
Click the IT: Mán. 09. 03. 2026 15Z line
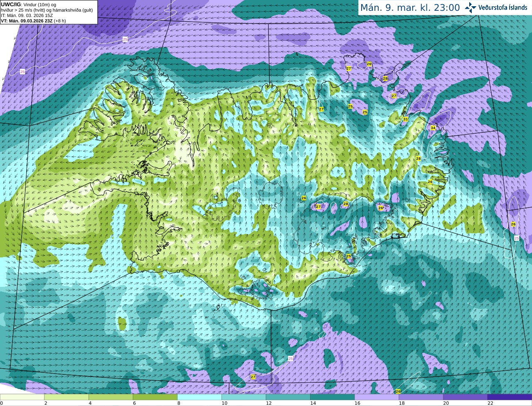coord(27,15)
